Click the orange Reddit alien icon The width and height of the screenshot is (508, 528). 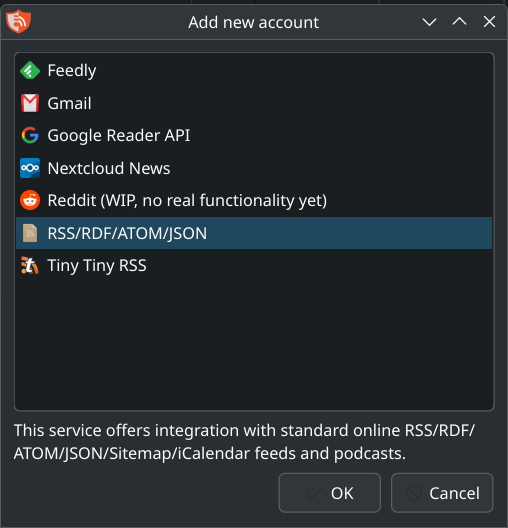point(30,200)
